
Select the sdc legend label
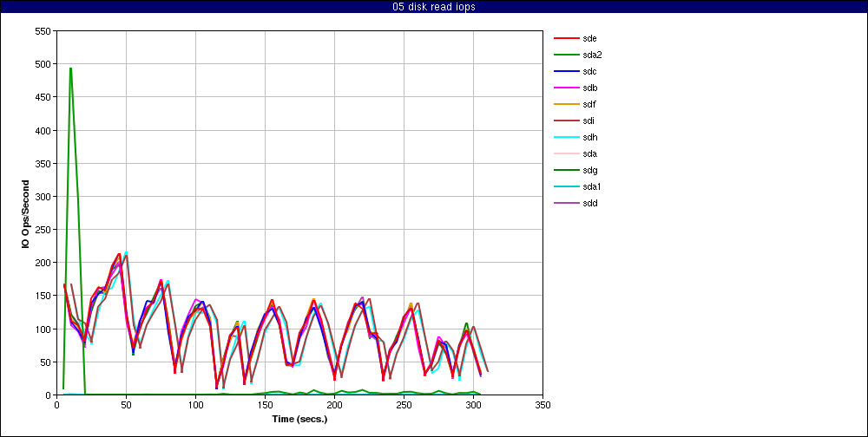(589, 71)
